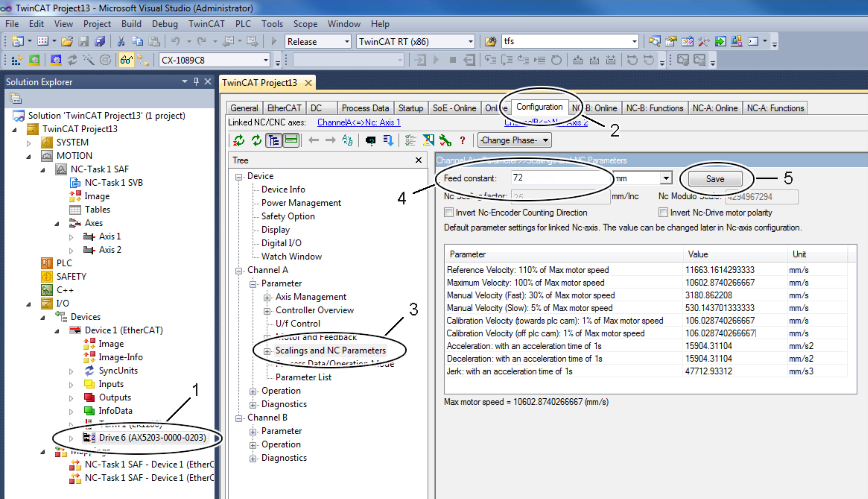The width and height of the screenshot is (868, 499).
Task: Enable Invert Nc-Encoder Counting Direction checkbox
Action: click(x=449, y=213)
